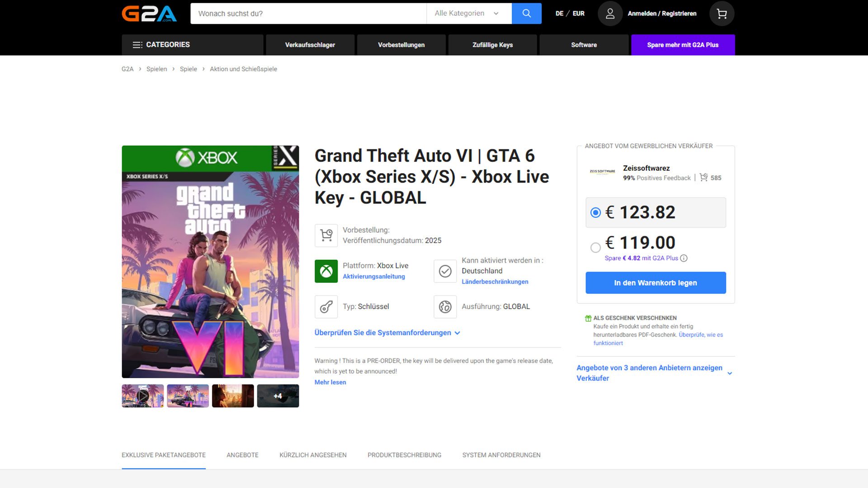Viewport: 868px width, 488px height.
Task: Click the blue search magnifier button
Action: pyautogui.click(x=526, y=14)
